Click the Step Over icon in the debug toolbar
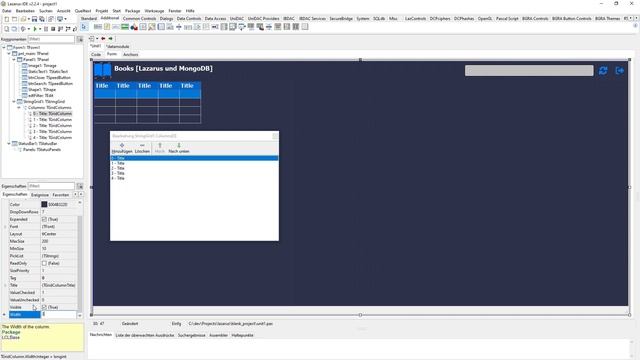The image size is (640, 360). point(67,29)
